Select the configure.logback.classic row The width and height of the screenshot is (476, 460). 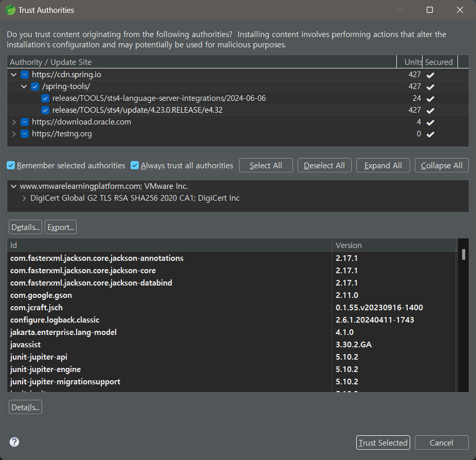(x=232, y=320)
